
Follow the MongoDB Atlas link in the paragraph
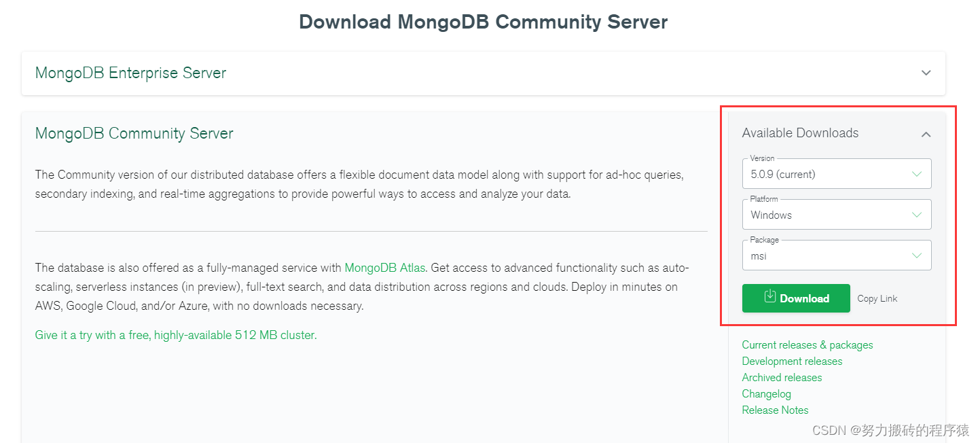[386, 268]
